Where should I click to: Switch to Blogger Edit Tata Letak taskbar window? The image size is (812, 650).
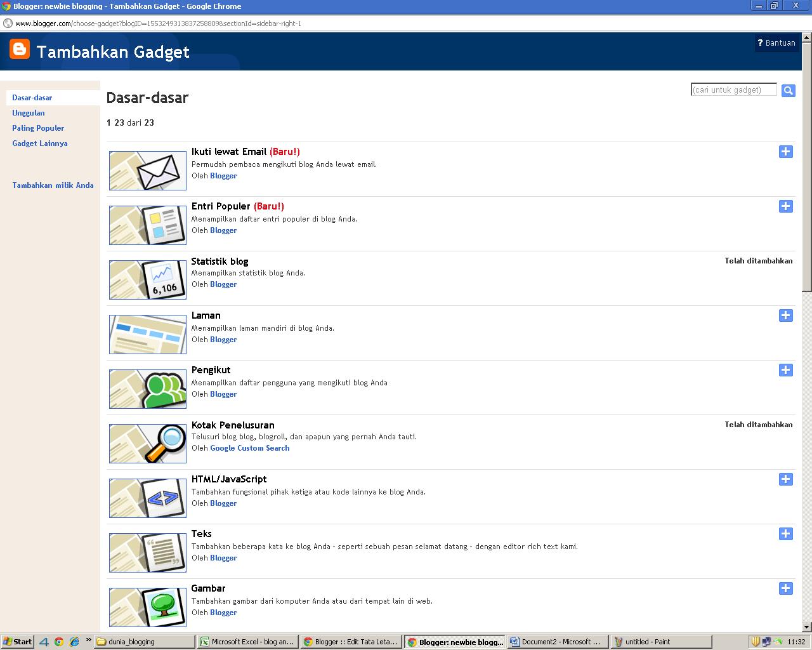coord(351,642)
